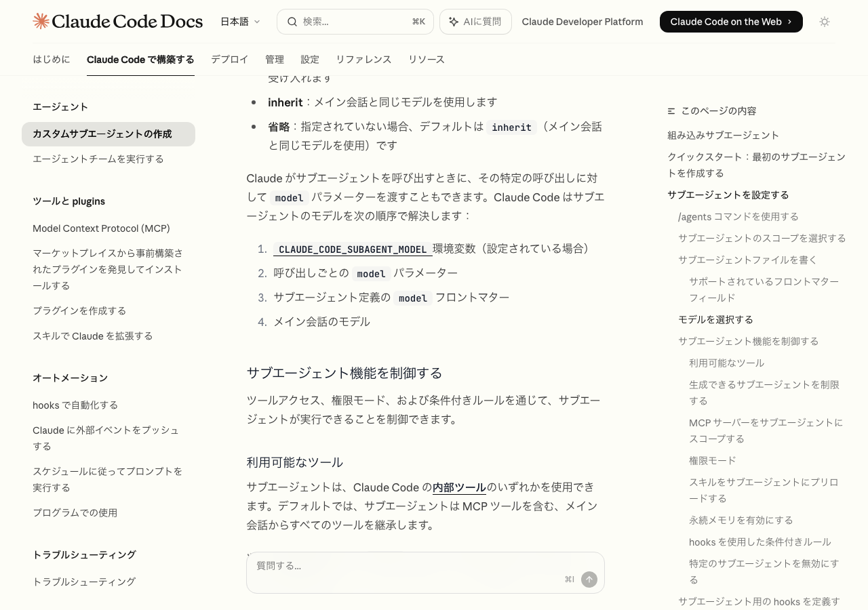Click the Claude Code on the Web button
Screen dimensions: 868x610
(x=730, y=22)
